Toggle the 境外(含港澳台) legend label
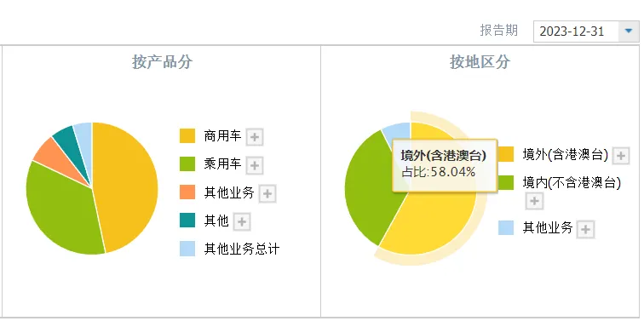 pyautogui.click(x=565, y=154)
